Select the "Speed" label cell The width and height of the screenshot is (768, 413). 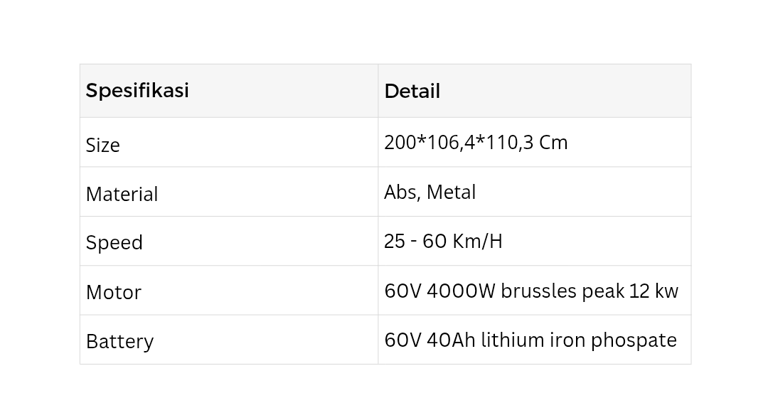pyautogui.click(x=114, y=243)
